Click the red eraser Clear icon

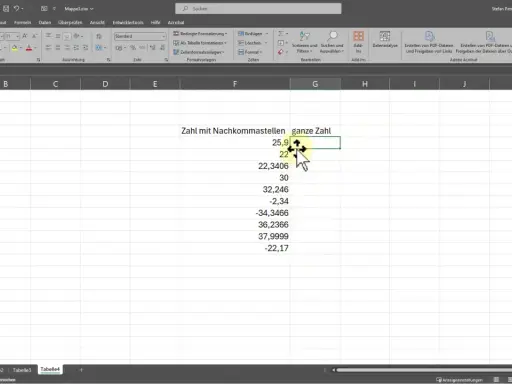click(280, 52)
